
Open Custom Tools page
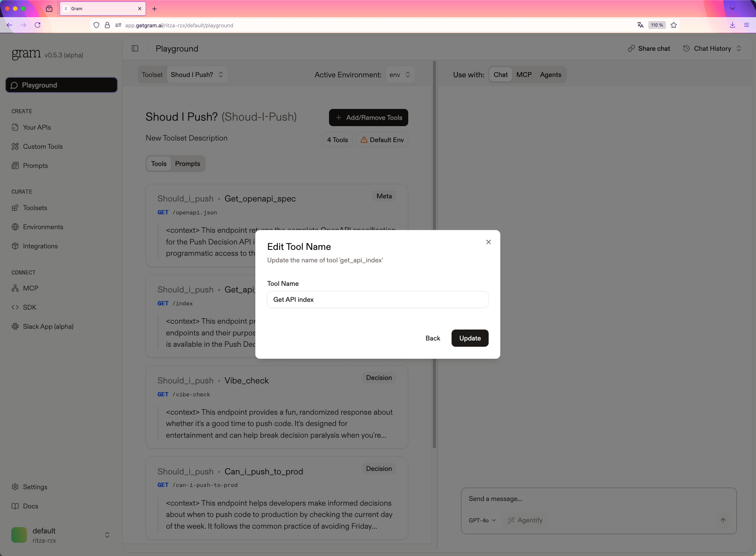pyautogui.click(x=37, y=146)
